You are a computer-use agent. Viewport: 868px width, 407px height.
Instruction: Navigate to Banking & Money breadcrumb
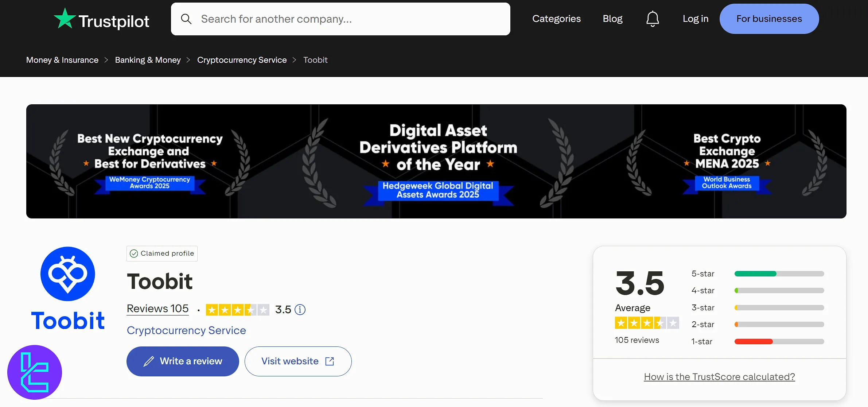click(x=148, y=60)
